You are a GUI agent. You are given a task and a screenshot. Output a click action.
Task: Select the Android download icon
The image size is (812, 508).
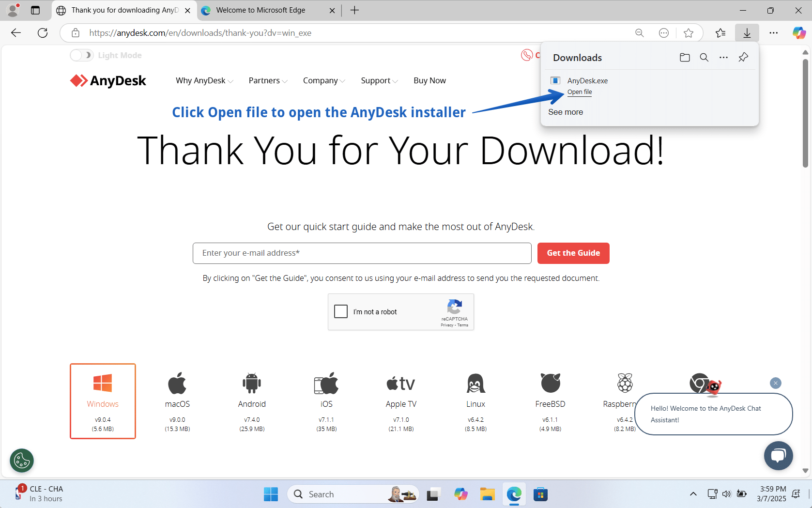(x=252, y=384)
